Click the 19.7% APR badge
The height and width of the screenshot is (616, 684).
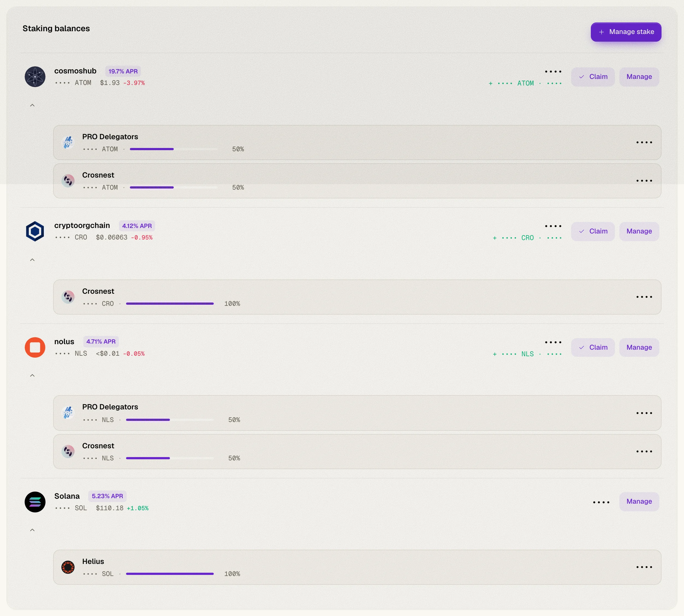(x=123, y=72)
